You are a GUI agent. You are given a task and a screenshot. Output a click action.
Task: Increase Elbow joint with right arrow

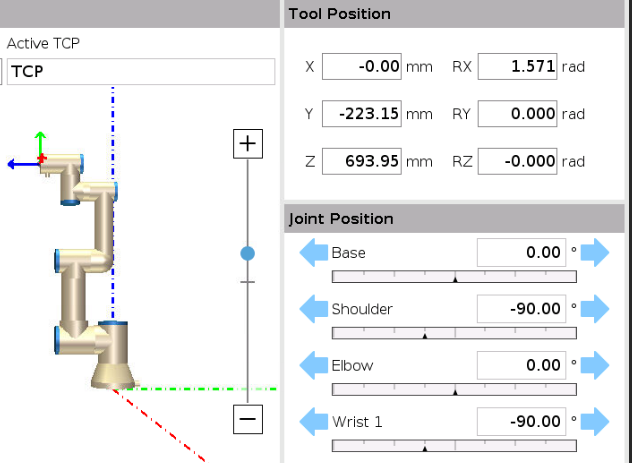pyautogui.click(x=595, y=365)
